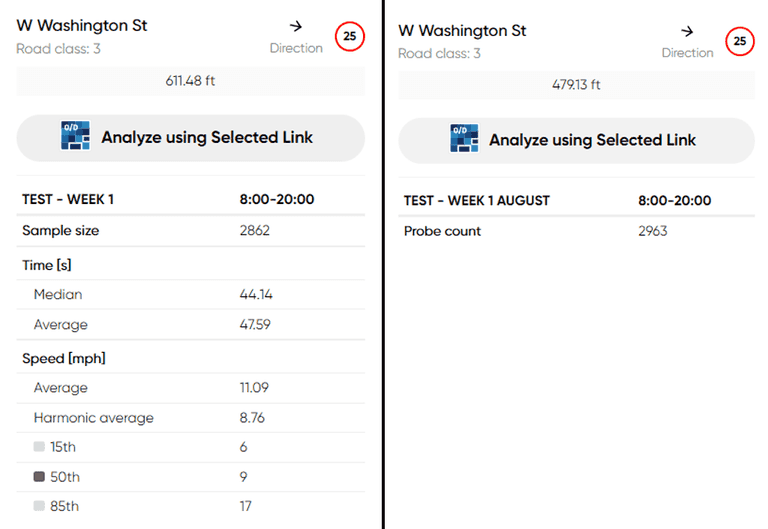Viewport: 768px width, 529px height.
Task: Click the O/D icon in right Analyze button
Action: (x=464, y=139)
